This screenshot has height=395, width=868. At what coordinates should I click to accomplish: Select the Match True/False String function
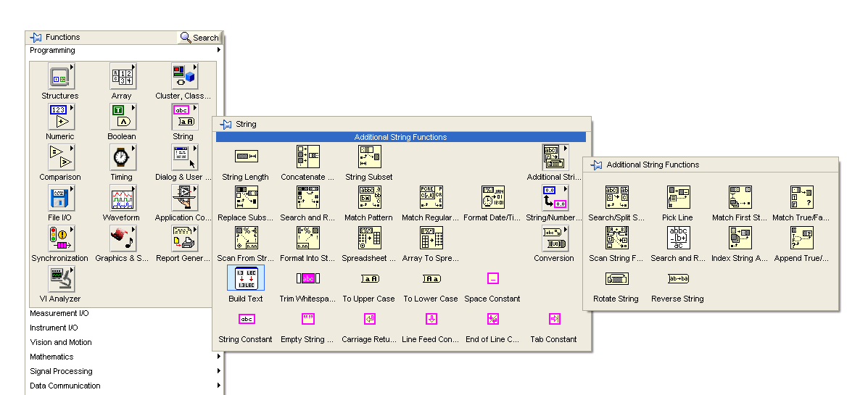pos(801,197)
